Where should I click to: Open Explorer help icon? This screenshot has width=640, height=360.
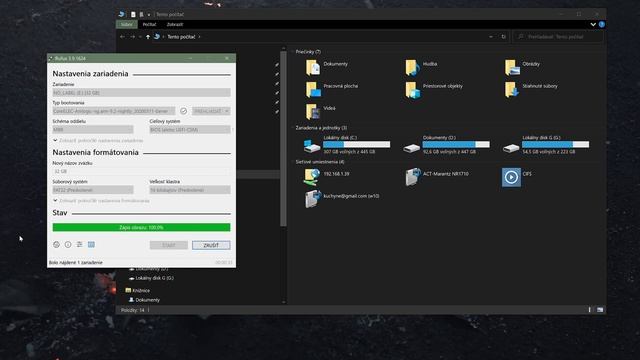(x=602, y=24)
